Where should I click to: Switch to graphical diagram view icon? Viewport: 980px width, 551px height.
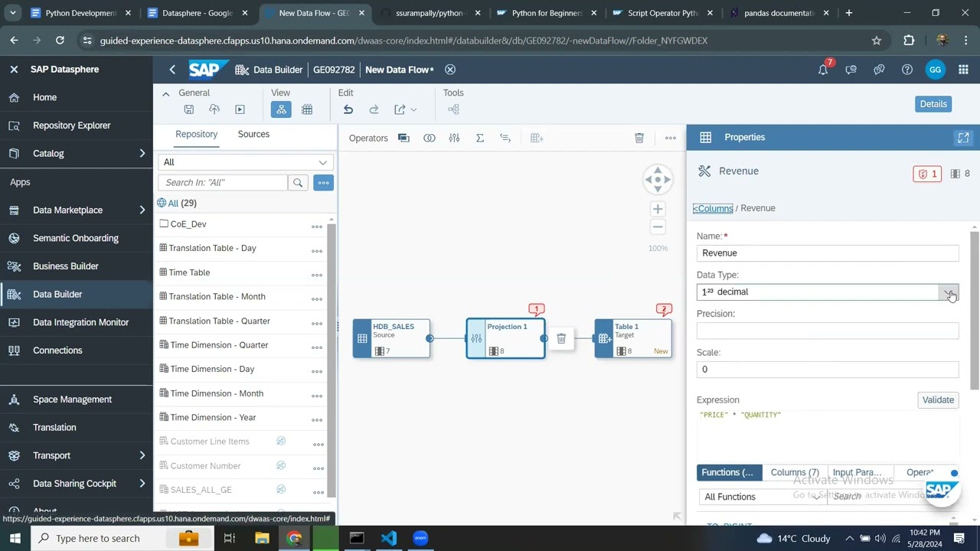(281, 109)
